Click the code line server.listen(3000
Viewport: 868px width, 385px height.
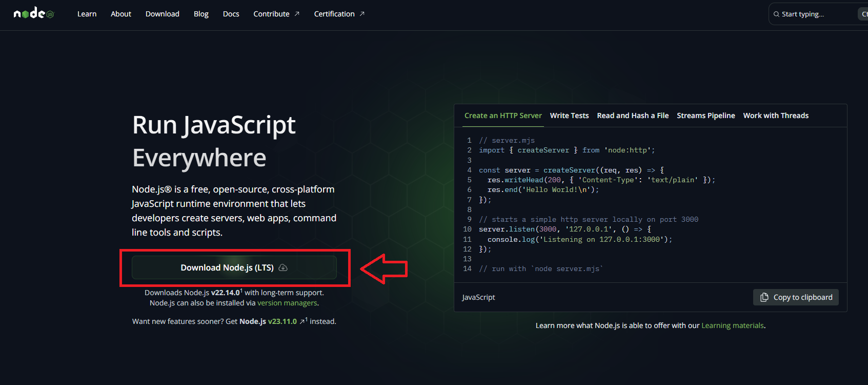565,229
